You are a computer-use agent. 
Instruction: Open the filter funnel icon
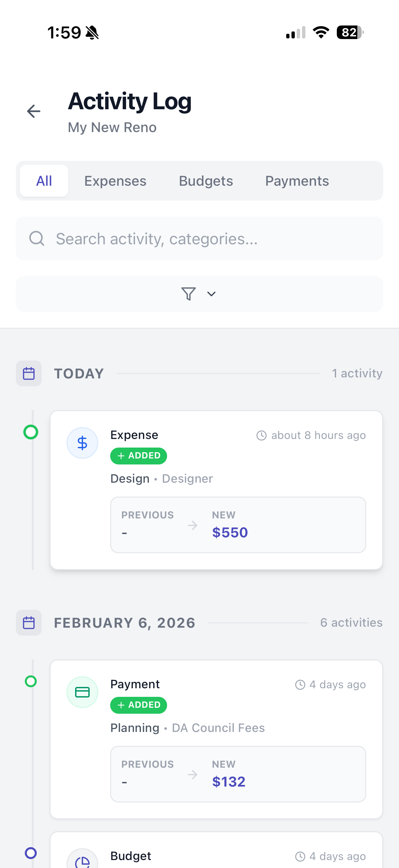pyautogui.click(x=188, y=294)
